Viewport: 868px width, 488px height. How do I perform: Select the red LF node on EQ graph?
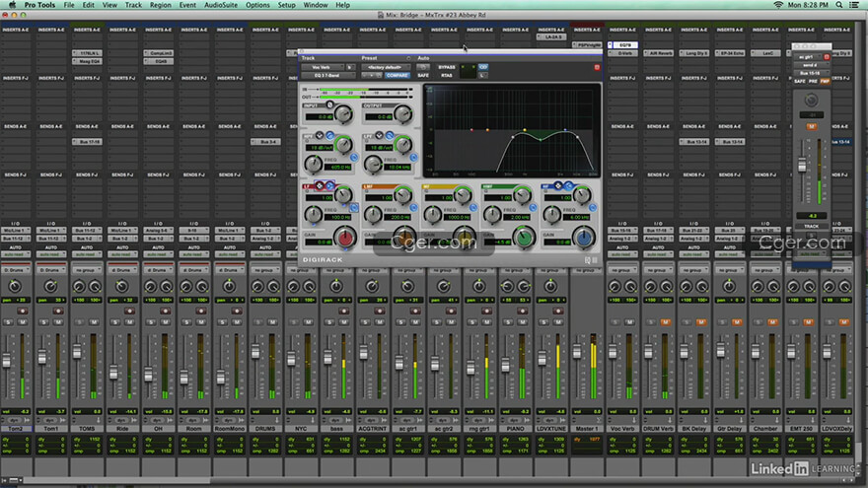471,130
